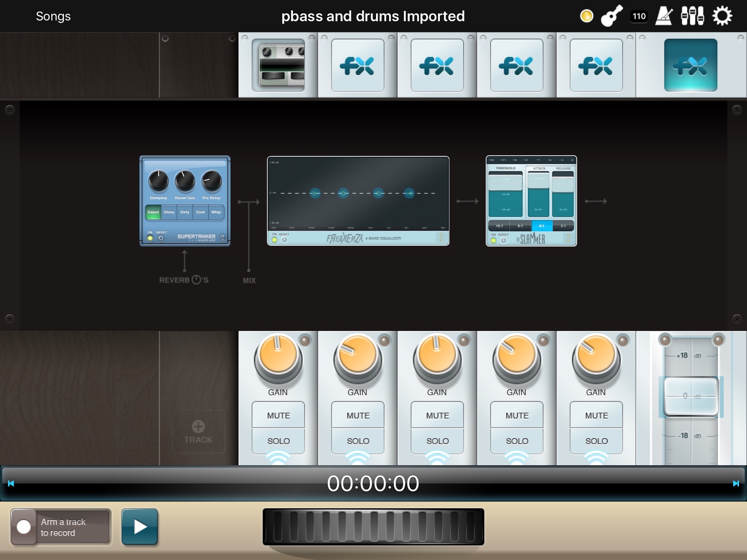Viewport: 747px width, 560px height.
Task: Select the 8:1 compression ratio
Action: pos(520,226)
